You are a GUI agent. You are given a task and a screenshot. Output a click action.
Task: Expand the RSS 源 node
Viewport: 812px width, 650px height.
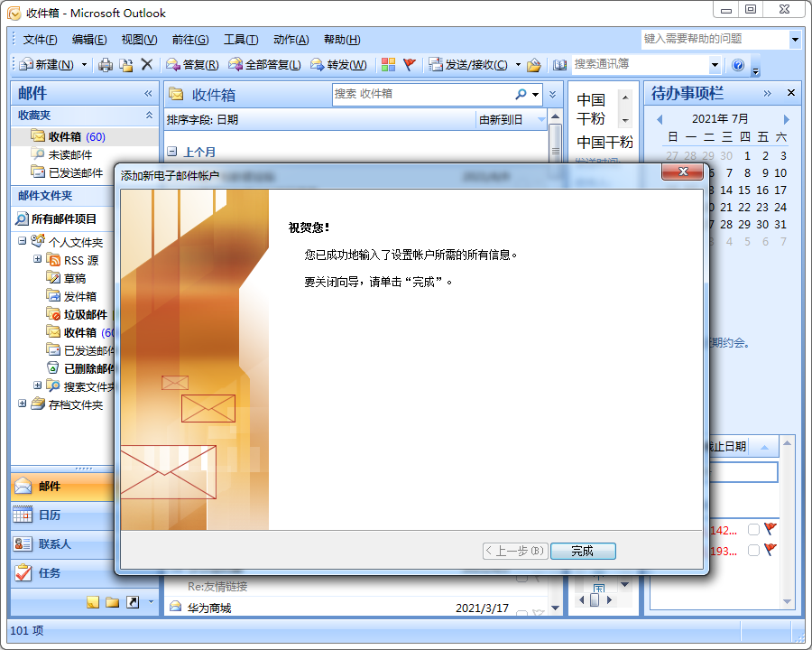point(37,259)
